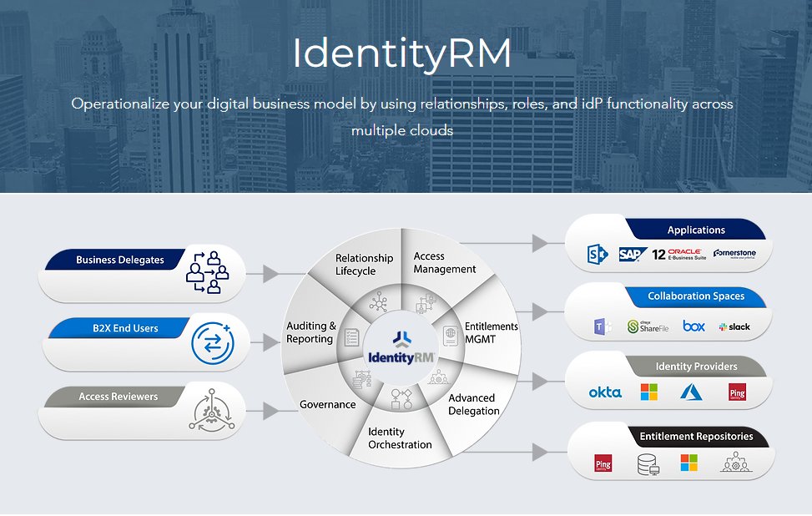Select the Relationship Lifecycle wheel segment
The height and width of the screenshot is (516, 812).
point(364,264)
